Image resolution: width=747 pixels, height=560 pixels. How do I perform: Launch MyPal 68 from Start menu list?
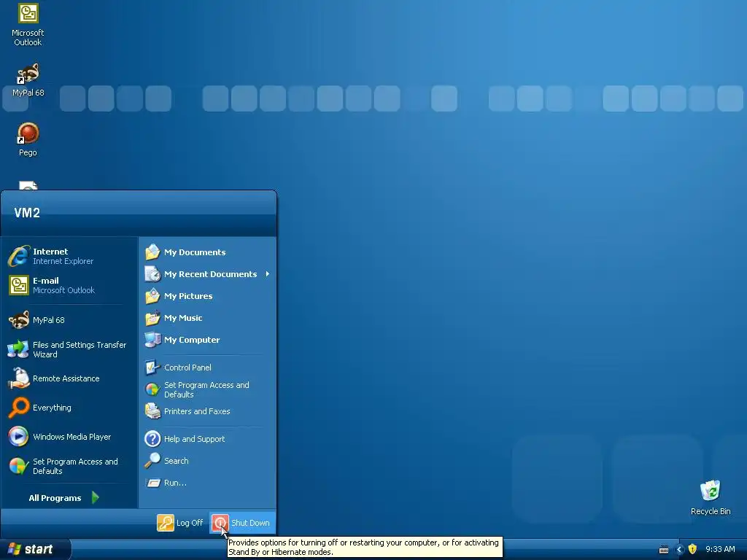pos(69,320)
